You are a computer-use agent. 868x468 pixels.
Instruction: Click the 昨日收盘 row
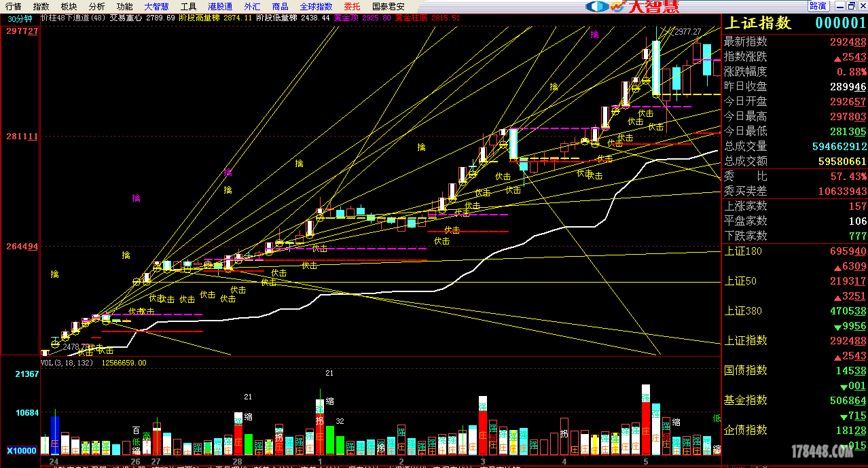(x=795, y=86)
